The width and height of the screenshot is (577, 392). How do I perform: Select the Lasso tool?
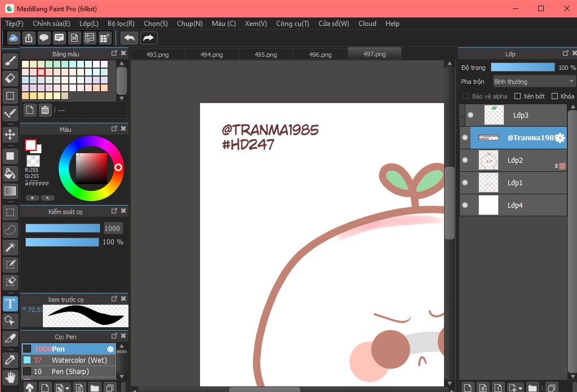pyautogui.click(x=10, y=230)
